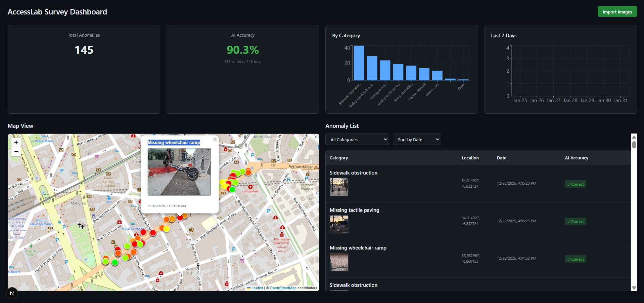Screen dimensions: 644x303
Task: Click the scroll up arrow of anomaly list
Action: coord(634,137)
